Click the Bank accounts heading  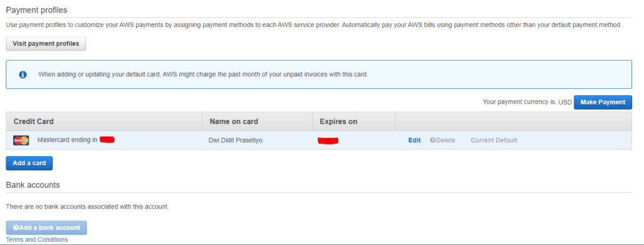tap(33, 185)
